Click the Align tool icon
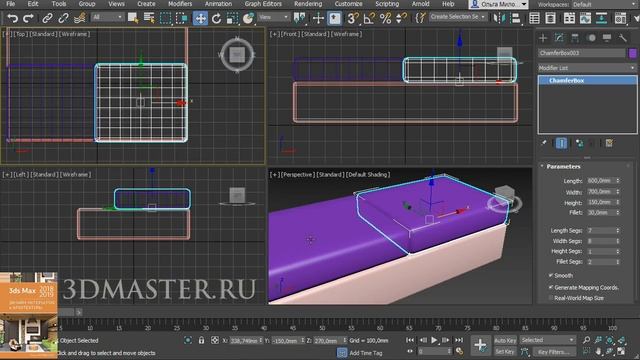Image resolution: width=640 pixels, height=360 pixels. click(516, 18)
